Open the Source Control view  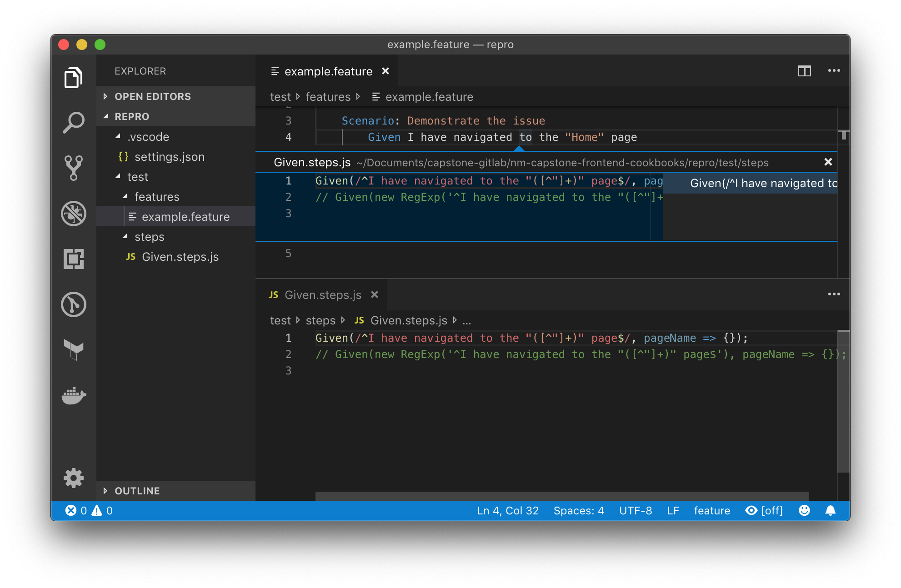74,168
